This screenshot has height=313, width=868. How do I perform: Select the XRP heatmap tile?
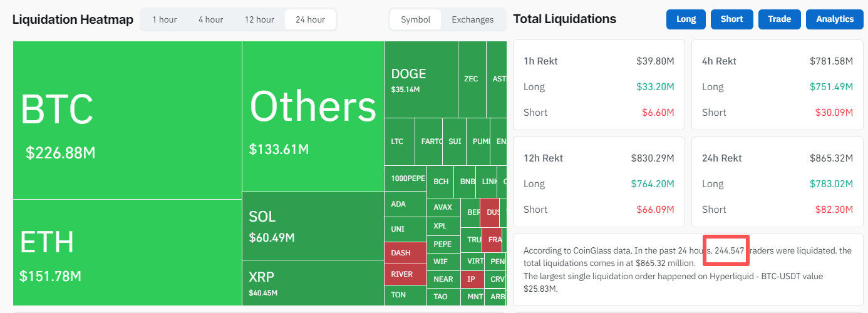[313, 282]
